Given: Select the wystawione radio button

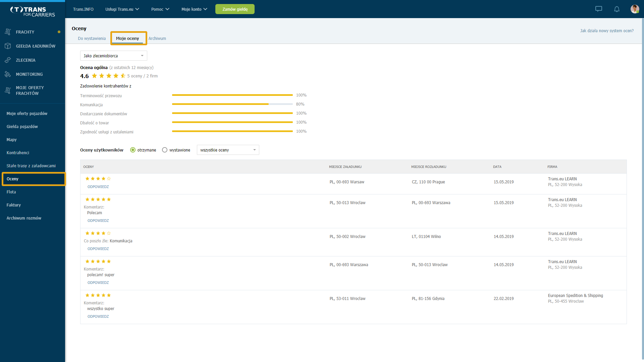Looking at the screenshot, I should [165, 150].
